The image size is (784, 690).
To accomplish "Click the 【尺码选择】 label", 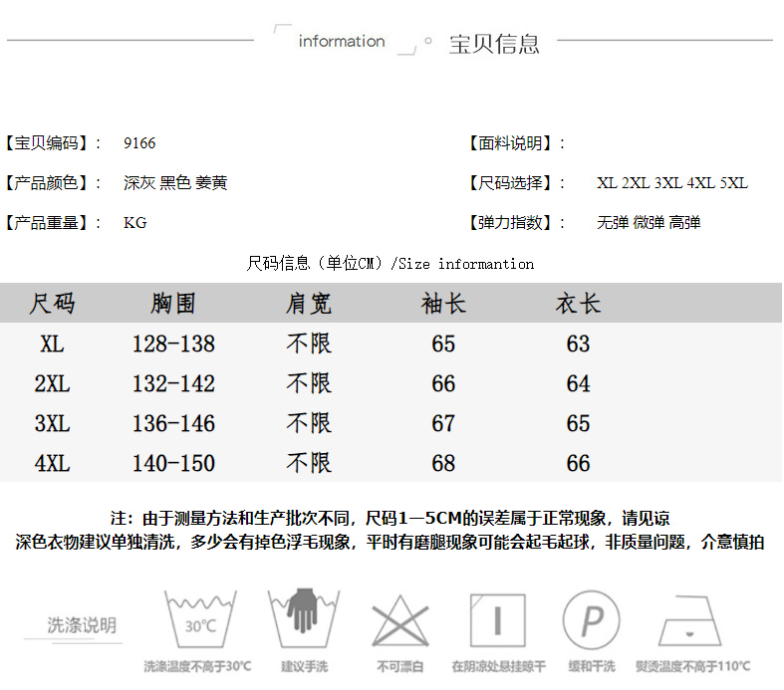I will click(510, 183).
